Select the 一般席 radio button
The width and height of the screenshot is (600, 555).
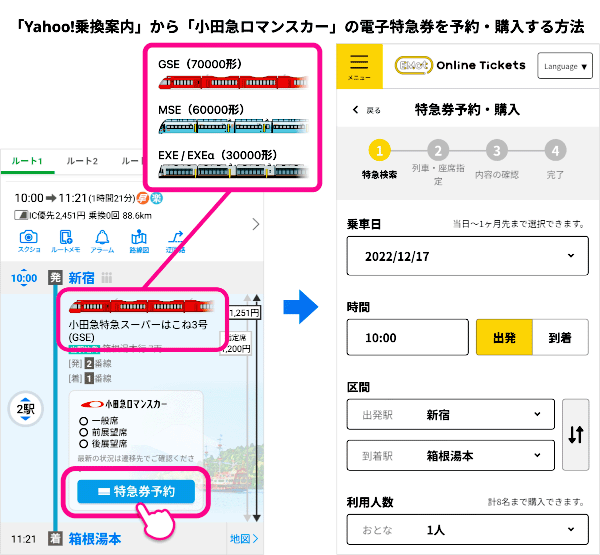point(83,421)
